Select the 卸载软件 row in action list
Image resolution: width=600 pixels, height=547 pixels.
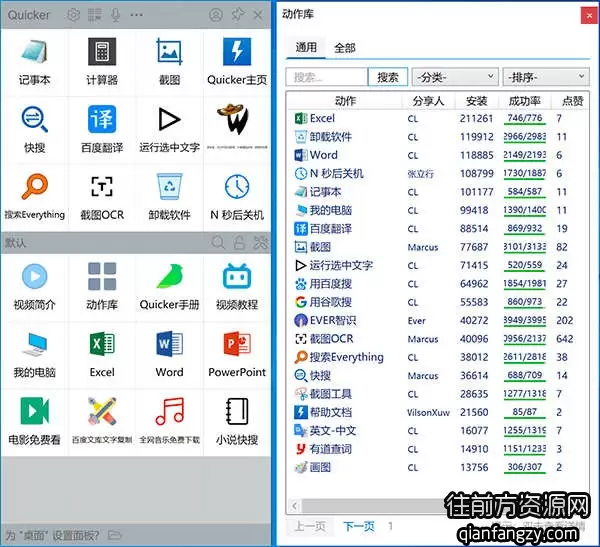pos(437,137)
